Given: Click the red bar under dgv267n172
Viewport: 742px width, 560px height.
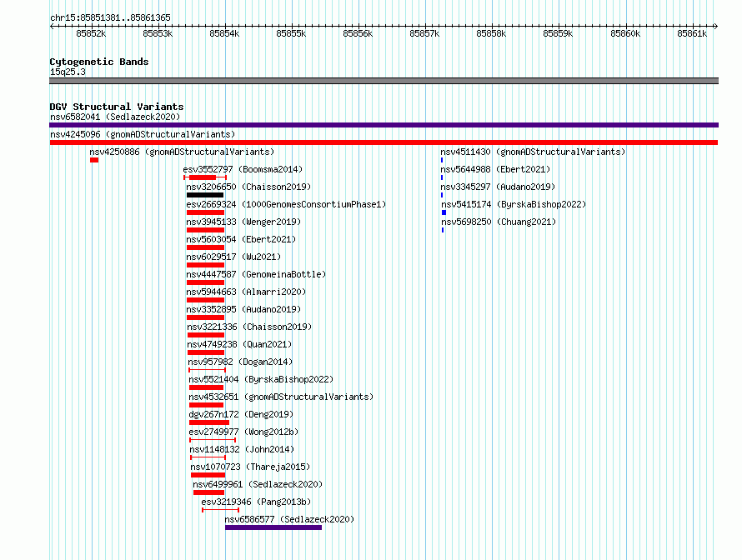Looking at the screenshot, I should tap(209, 422).
